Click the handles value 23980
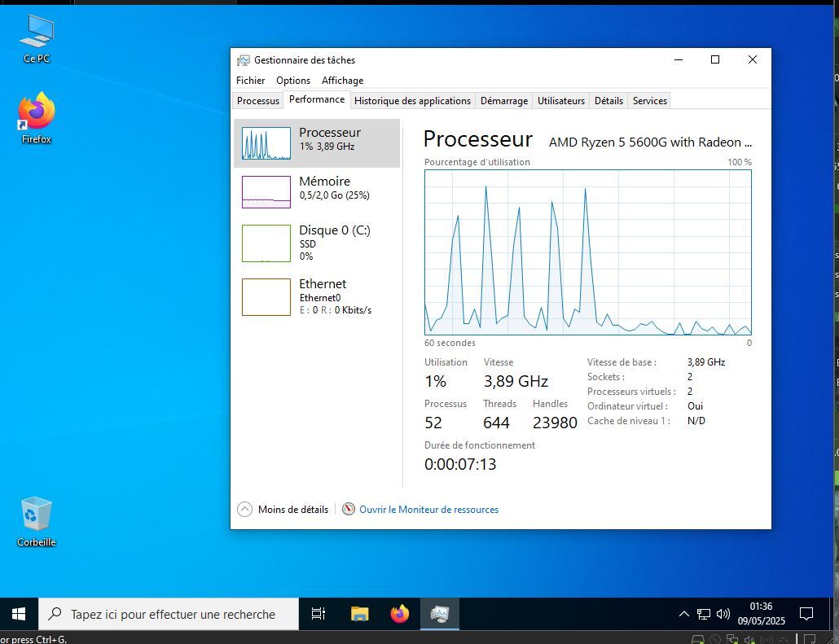Screen dimensions: 839x644 [x=555, y=423]
